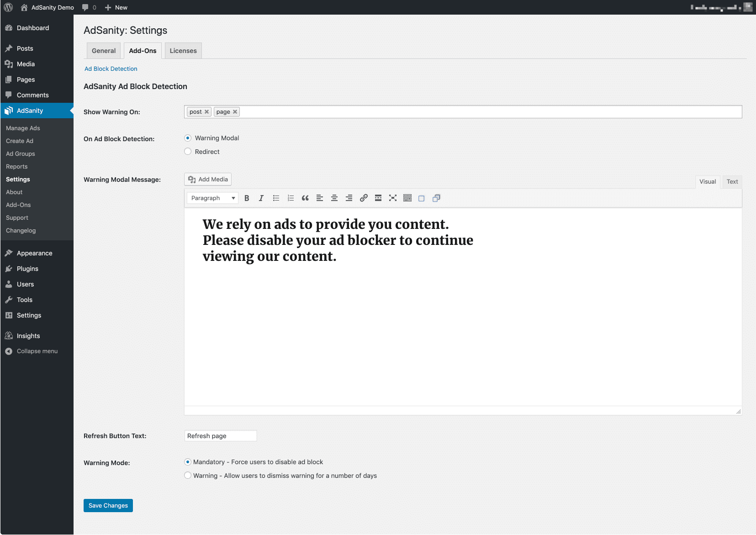This screenshot has width=756, height=535.
Task: Toggle italic formatting in editor toolbar
Action: pyautogui.click(x=261, y=198)
